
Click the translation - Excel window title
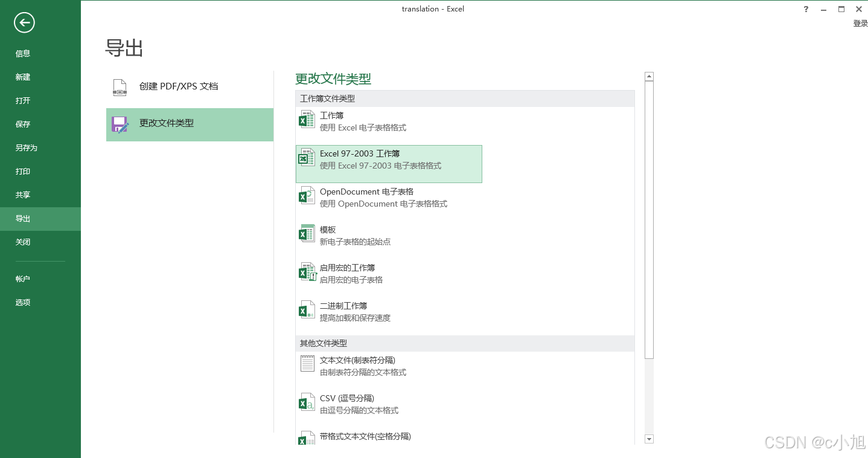(x=433, y=9)
